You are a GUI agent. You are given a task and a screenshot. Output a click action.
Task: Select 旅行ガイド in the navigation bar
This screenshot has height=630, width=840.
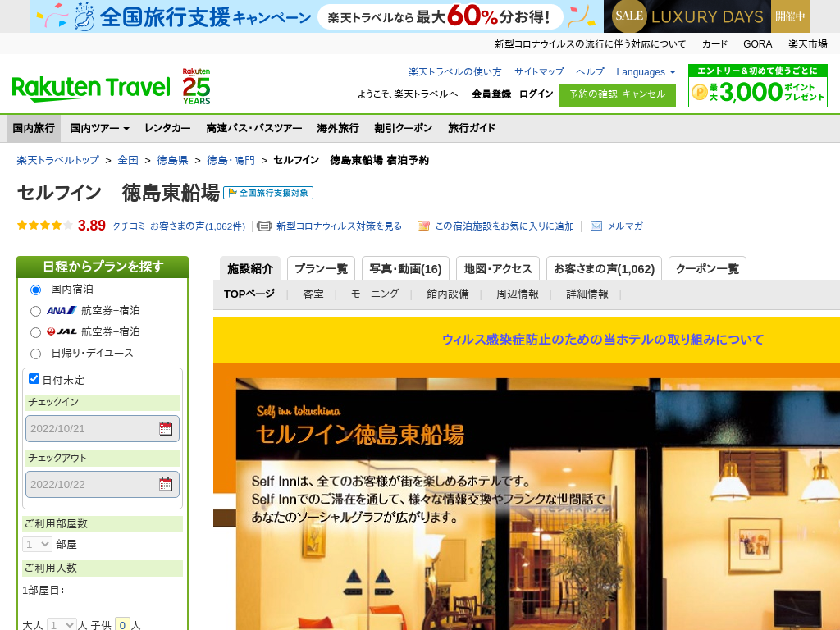472,128
